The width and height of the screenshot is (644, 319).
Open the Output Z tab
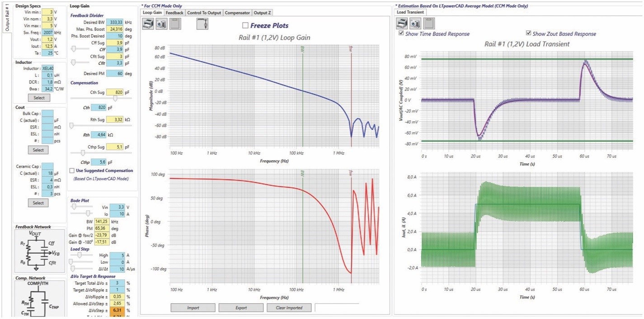(x=262, y=13)
